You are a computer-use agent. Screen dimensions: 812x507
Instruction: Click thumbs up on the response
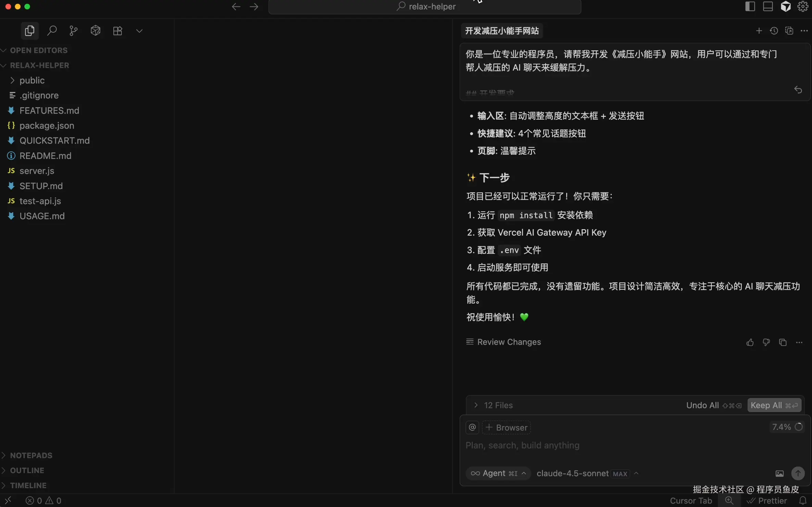pyautogui.click(x=750, y=342)
